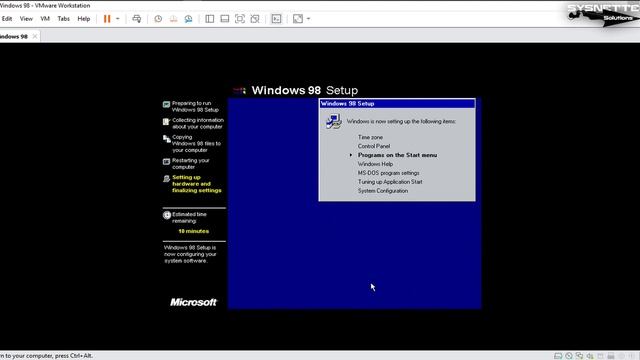Screen dimensions: 640x360
Task: Click 'Estimated time remaining' label
Action: (189, 218)
